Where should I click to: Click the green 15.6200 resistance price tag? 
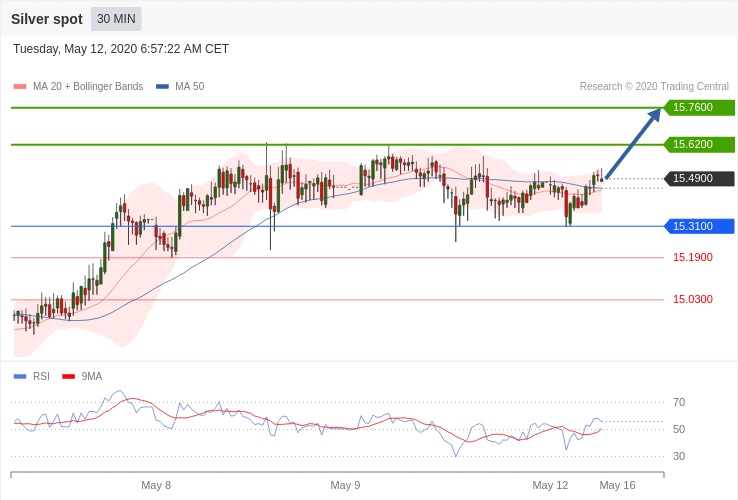[699, 144]
